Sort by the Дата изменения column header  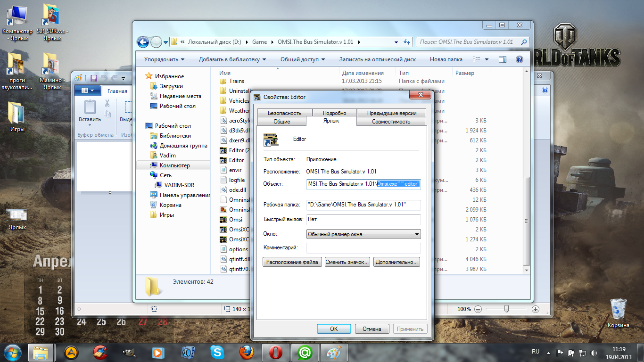363,73
